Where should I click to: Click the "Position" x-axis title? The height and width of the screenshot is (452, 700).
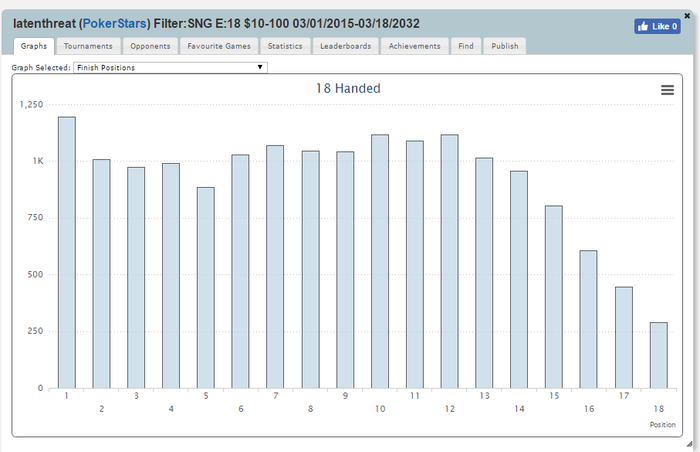(x=662, y=425)
